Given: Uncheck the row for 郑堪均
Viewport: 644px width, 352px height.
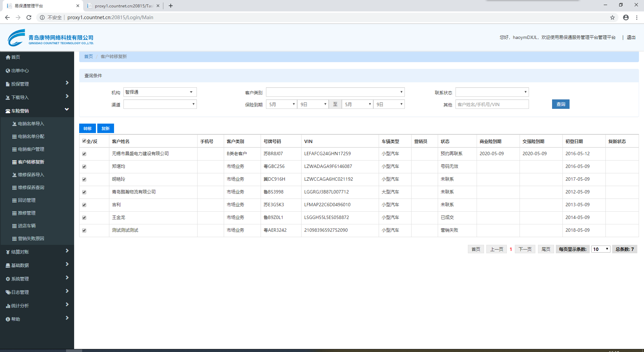Looking at the screenshot, I should click(84, 167).
